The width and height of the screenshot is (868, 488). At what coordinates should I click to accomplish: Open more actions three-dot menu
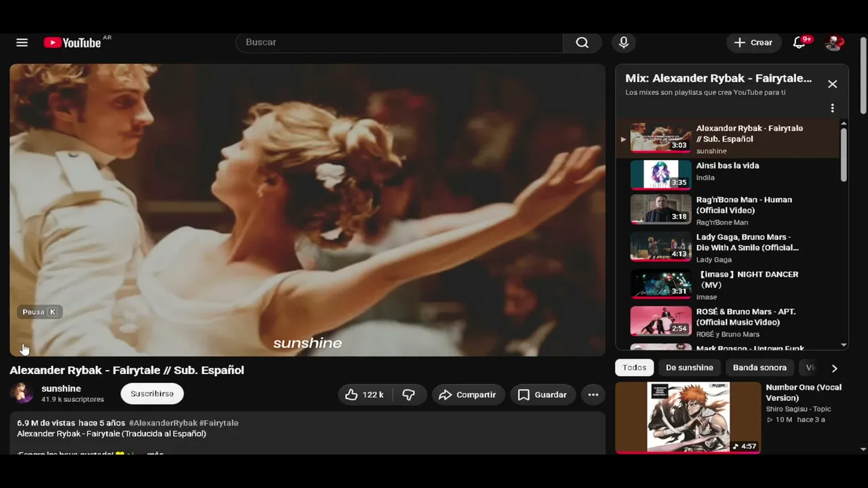[593, 394]
